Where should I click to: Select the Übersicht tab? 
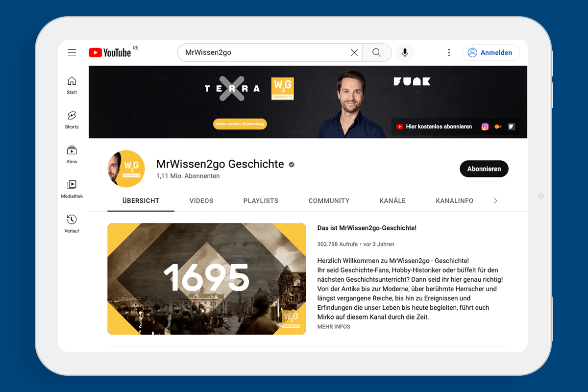(141, 201)
